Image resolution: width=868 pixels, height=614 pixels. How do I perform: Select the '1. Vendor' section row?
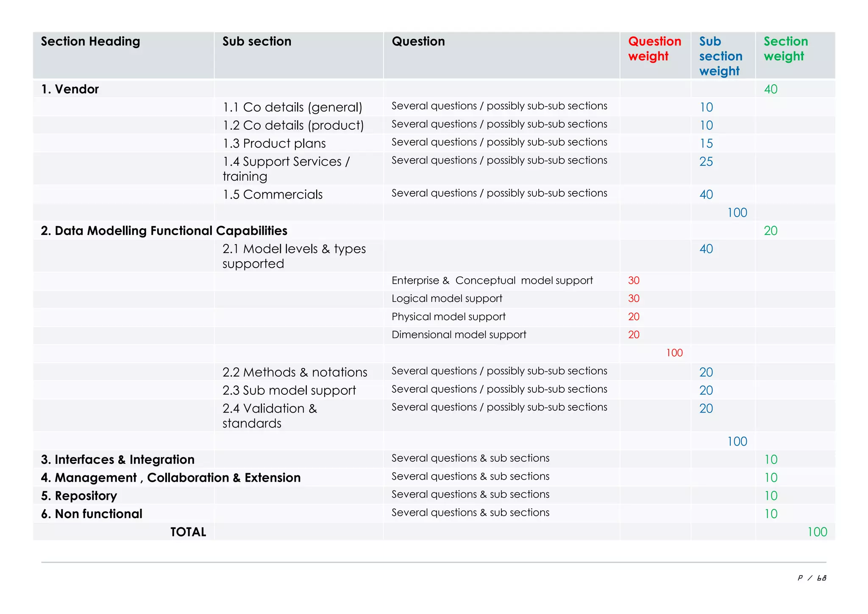coord(70,89)
